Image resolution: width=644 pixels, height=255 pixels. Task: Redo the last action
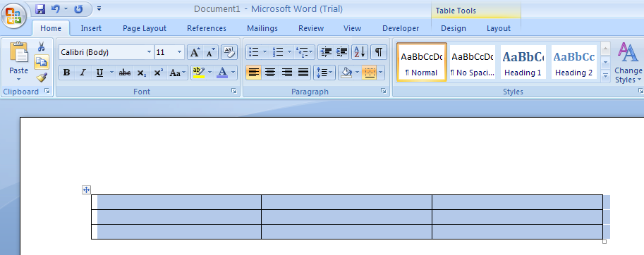point(78,9)
